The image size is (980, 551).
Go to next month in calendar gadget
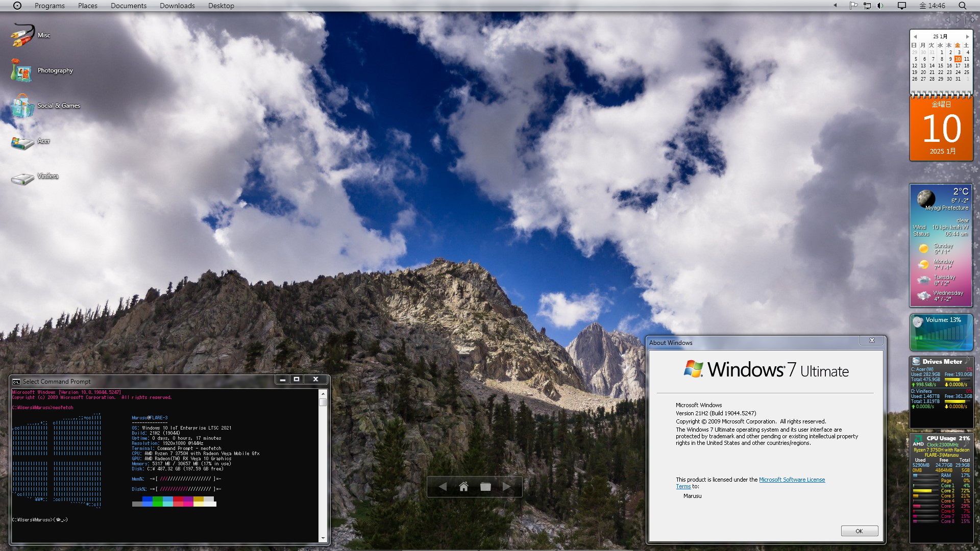tap(967, 37)
